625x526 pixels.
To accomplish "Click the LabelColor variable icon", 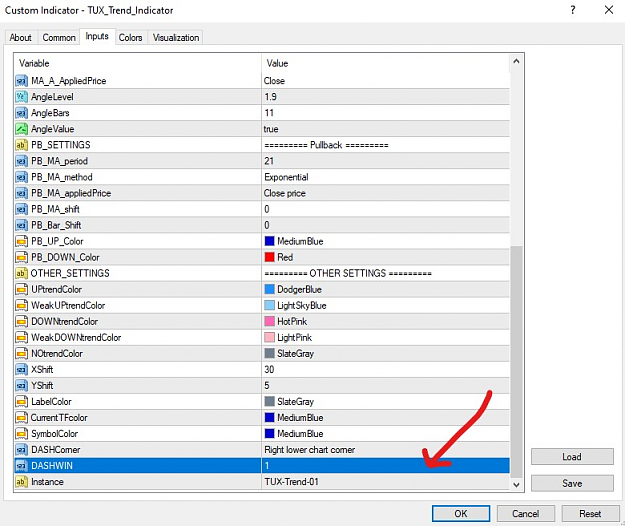I will point(22,401).
